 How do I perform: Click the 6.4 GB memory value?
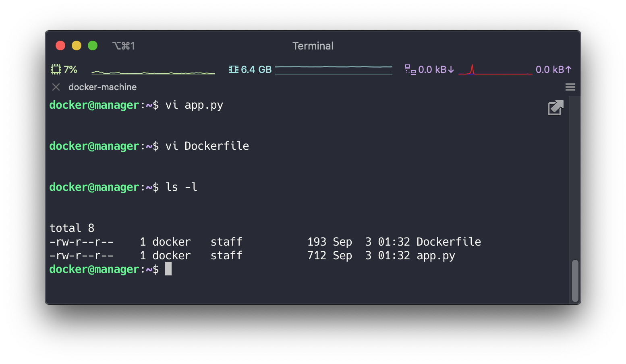256,69
